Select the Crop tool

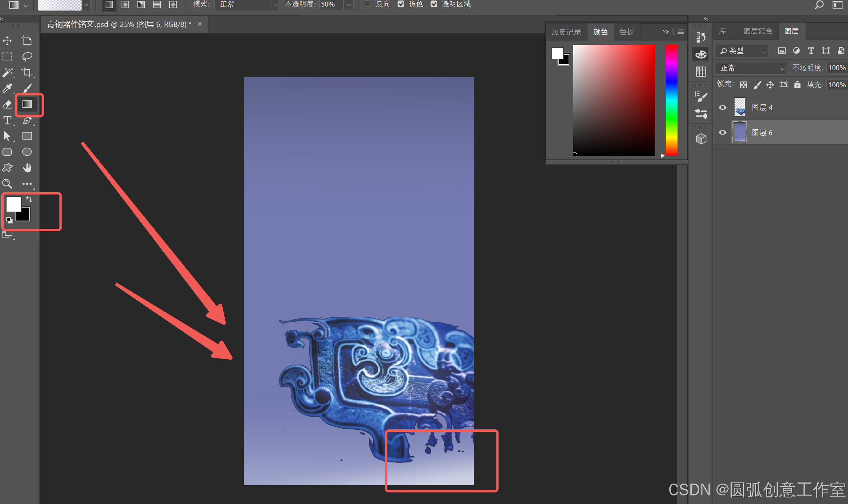click(x=27, y=73)
